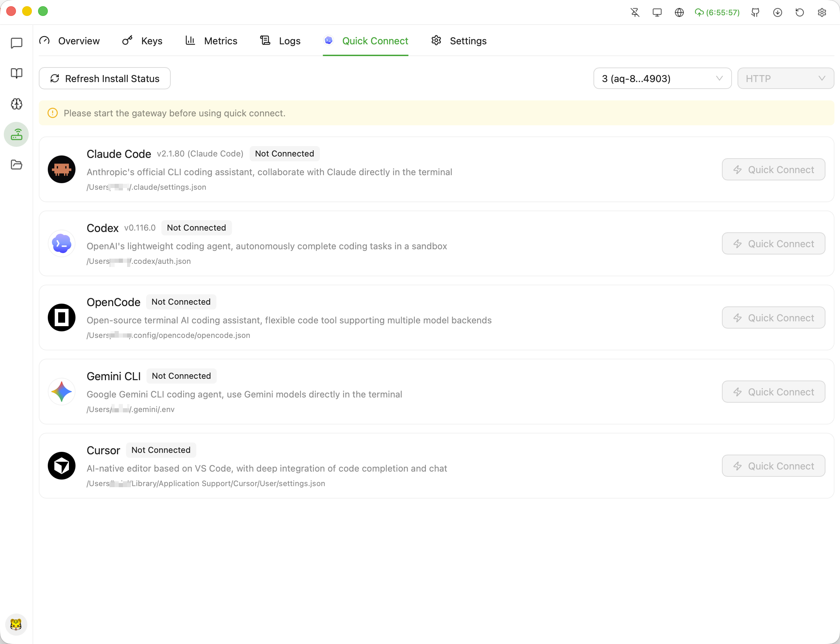The height and width of the screenshot is (644, 840).
Task: Open the brain models sidebar icon
Action: pyautogui.click(x=17, y=104)
